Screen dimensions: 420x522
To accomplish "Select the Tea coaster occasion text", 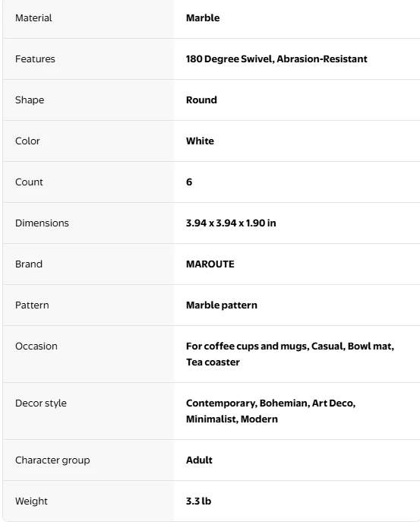I will 213,362.
